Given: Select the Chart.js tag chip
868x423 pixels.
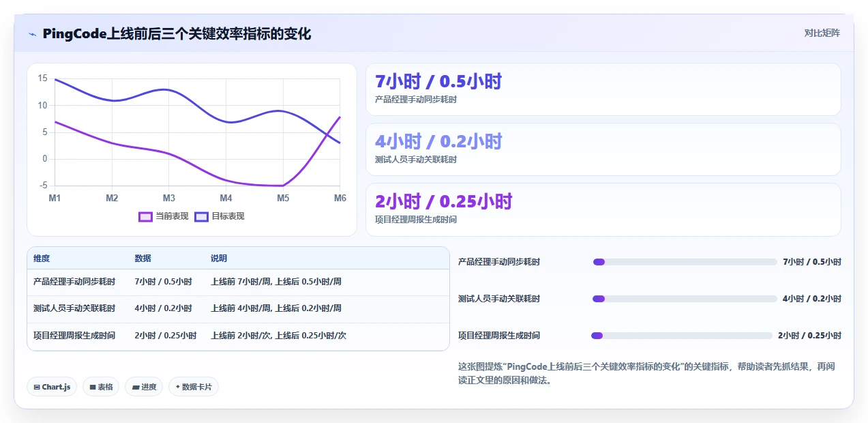Looking at the screenshot, I should (53, 387).
